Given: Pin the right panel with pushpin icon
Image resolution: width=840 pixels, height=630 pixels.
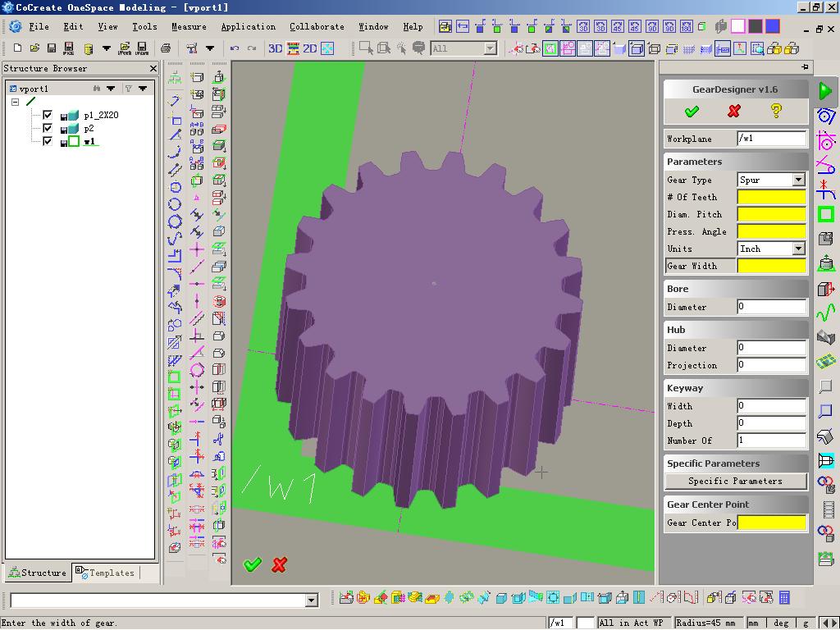Looking at the screenshot, I should [x=805, y=67].
